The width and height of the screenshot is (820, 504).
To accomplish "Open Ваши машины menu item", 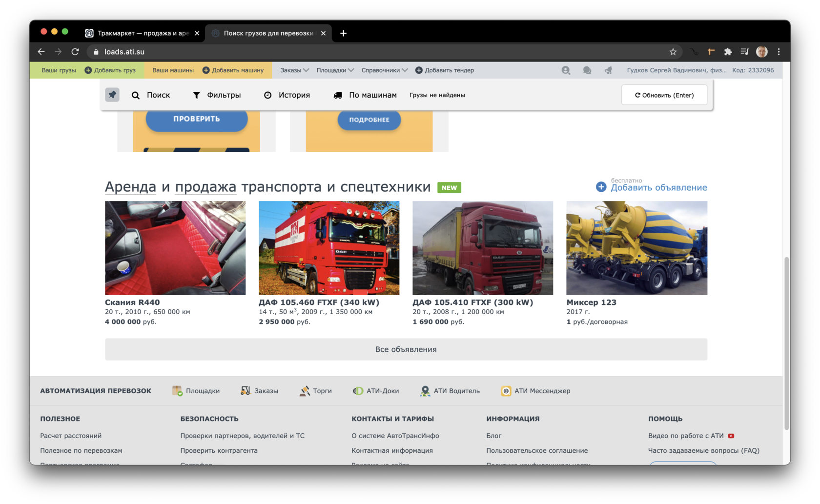I will click(173, 70).
